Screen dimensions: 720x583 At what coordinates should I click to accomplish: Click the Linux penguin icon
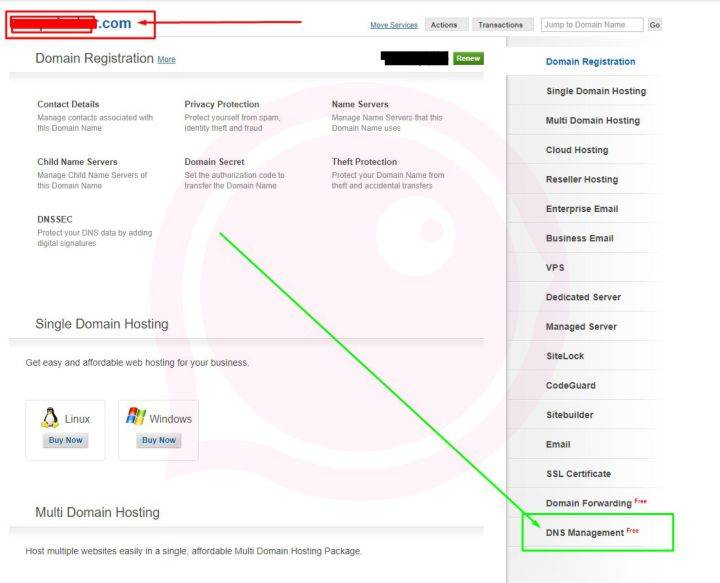50,418
